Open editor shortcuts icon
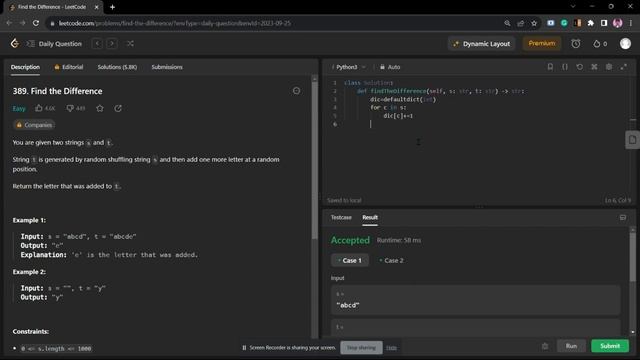The height and width of the screenshot is (360, 640). click(x=594, y=67)
